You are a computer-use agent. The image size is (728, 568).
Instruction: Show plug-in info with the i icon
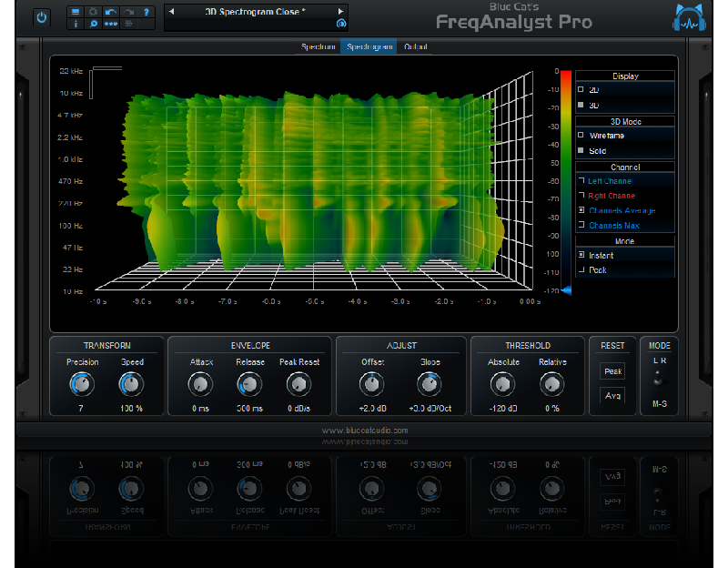[76, 24]
